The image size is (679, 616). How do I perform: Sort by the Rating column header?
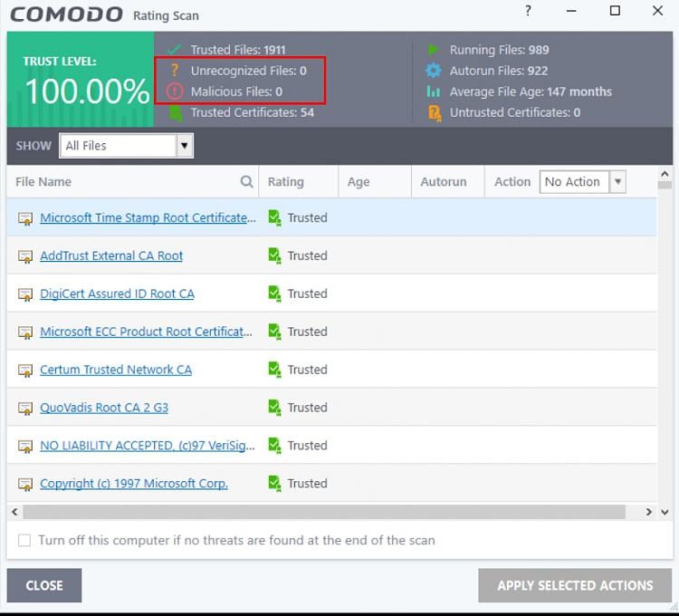[286, 181]
